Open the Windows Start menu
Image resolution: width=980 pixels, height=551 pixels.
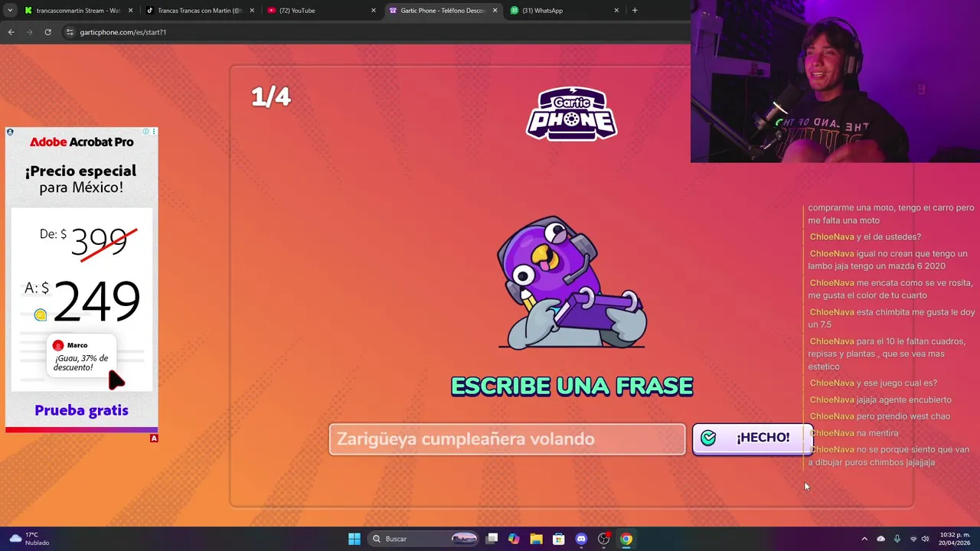point(354,539)
